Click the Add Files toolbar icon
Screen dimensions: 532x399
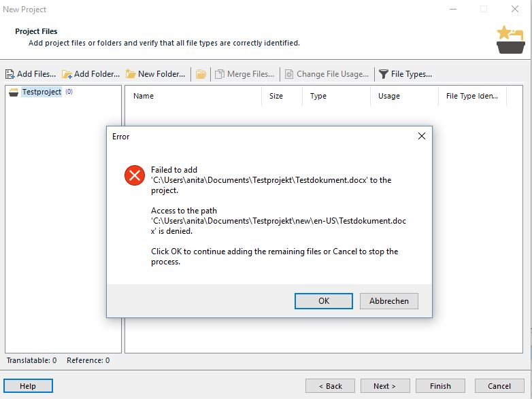(x=10, y=74)
